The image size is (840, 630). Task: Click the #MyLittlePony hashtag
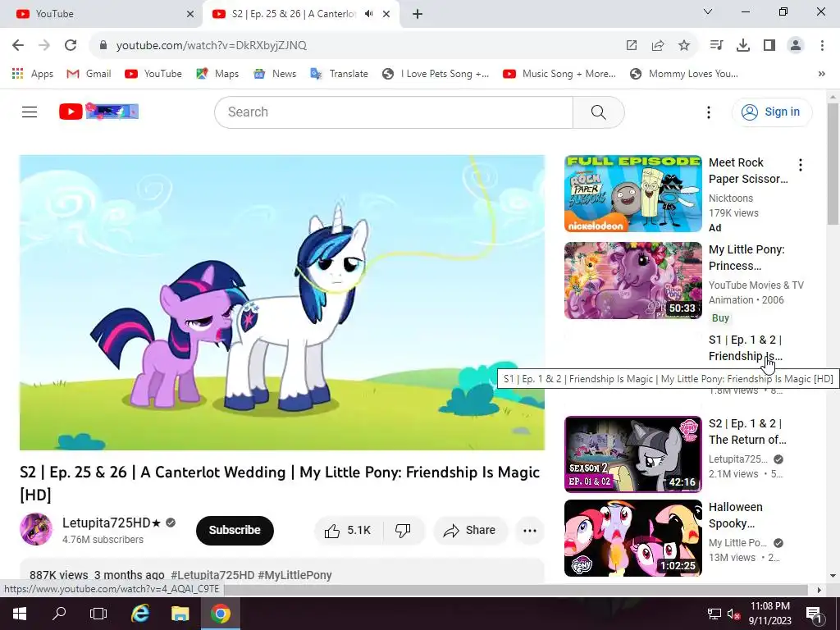click(x=294, y=575)
